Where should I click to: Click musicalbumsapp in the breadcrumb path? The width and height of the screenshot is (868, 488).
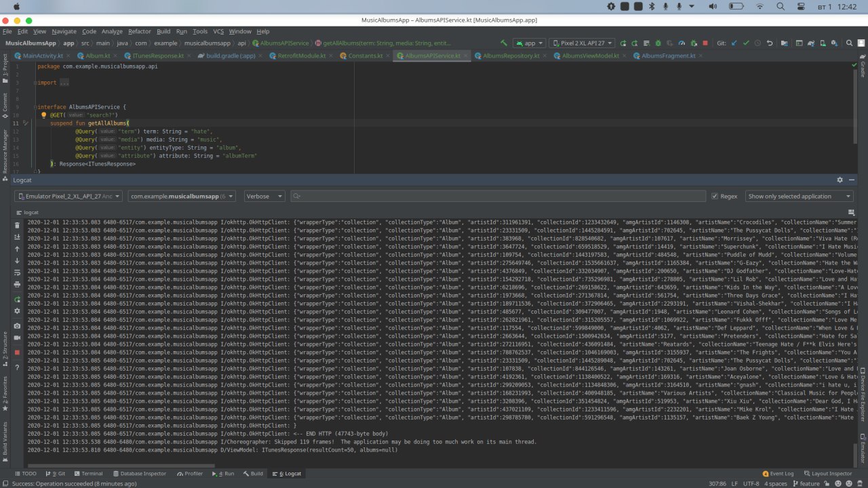(206, 43)
